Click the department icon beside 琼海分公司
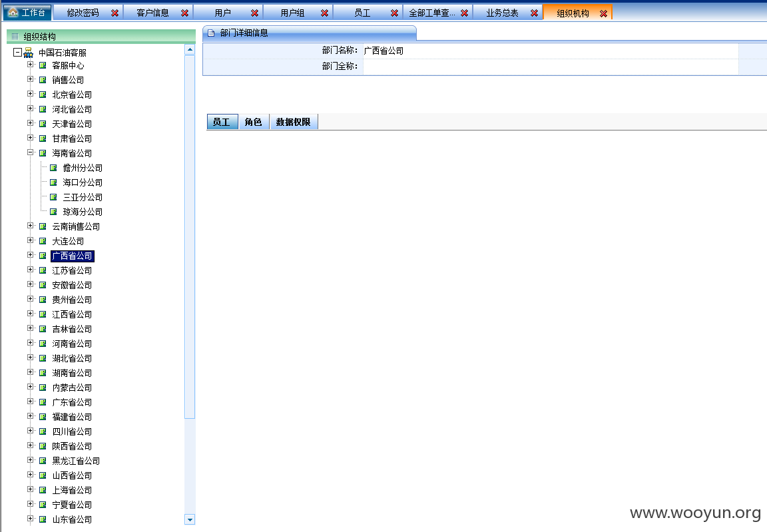Viewport: 767px width, 532px height. click(x=53, y=212)
